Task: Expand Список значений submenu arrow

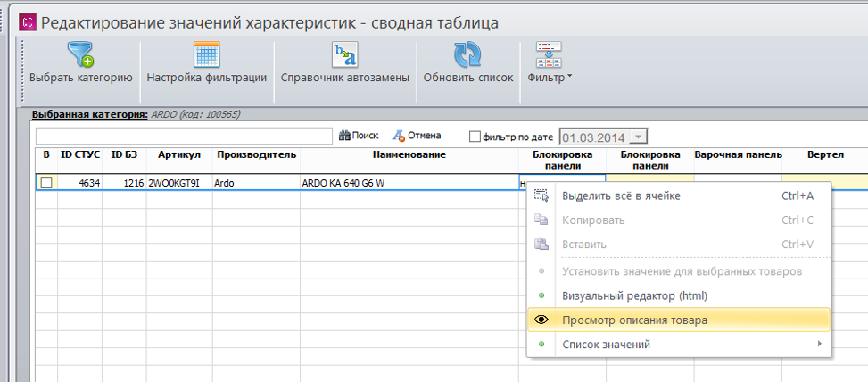Action: pos(820,344)
